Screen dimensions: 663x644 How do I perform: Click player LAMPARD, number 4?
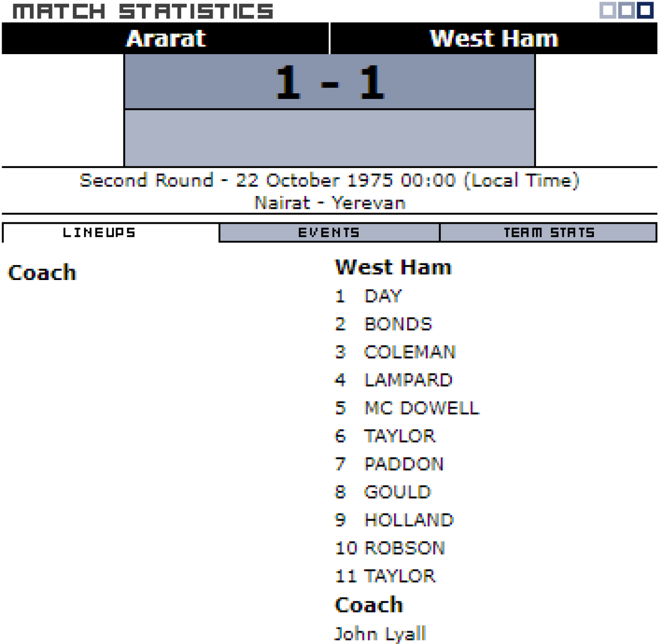click(408, 380)
